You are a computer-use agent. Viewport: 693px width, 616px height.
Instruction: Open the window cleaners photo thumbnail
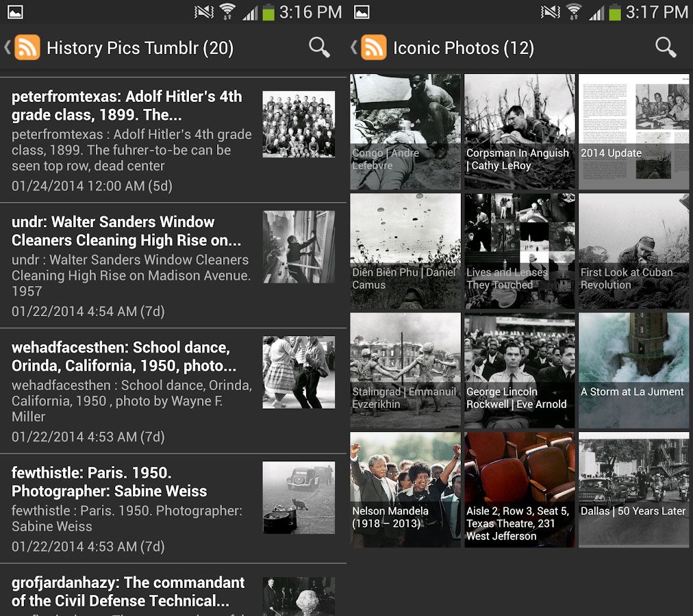pyautogui.click(x=299, y=246)
